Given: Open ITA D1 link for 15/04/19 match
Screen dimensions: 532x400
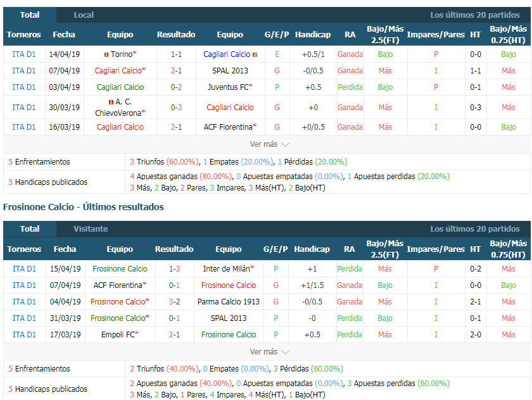Looking at the screenshot, I should 24,269.
